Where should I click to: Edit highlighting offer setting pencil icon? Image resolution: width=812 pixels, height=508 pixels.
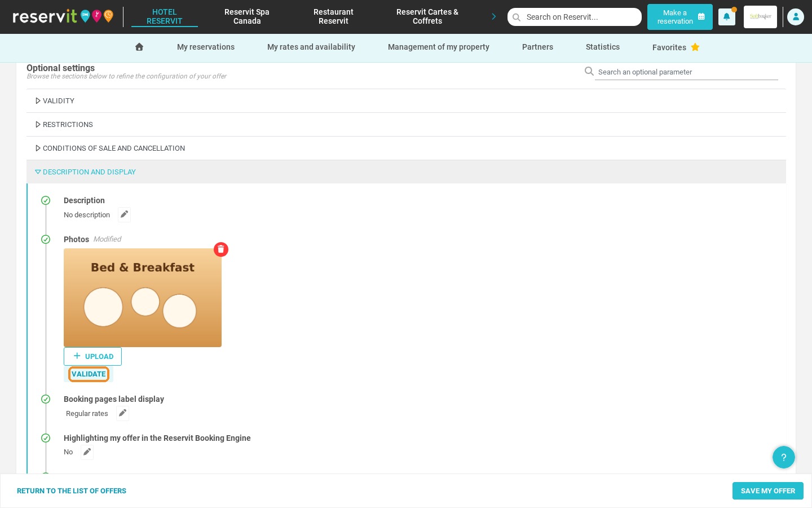coord(87,452)
